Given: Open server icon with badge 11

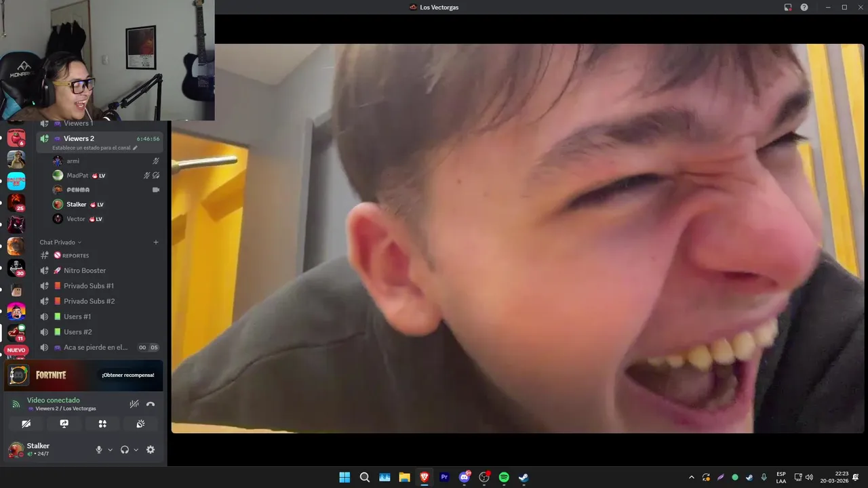Looking at the screenshot, I should (16, 333).
